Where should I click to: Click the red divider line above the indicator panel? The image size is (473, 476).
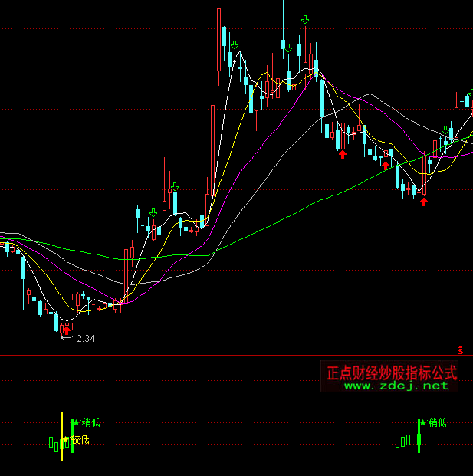tap(230, 356)
